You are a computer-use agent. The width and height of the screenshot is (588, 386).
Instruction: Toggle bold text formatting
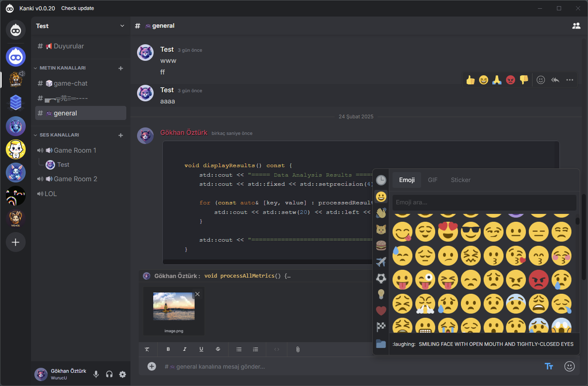(168, 350)
